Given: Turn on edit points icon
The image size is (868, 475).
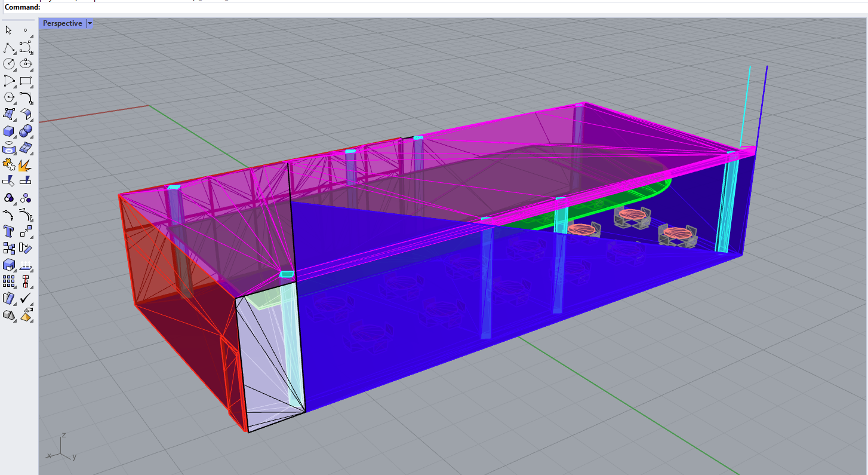Looking at the screenshot, I should [x=9, y=214].
